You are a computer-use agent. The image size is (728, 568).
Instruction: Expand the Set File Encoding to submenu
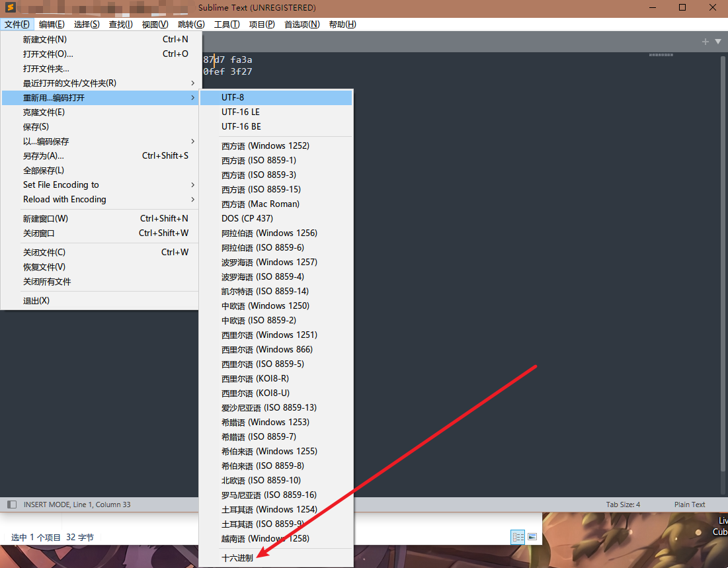pyautogui.click(x=101, y=185)
